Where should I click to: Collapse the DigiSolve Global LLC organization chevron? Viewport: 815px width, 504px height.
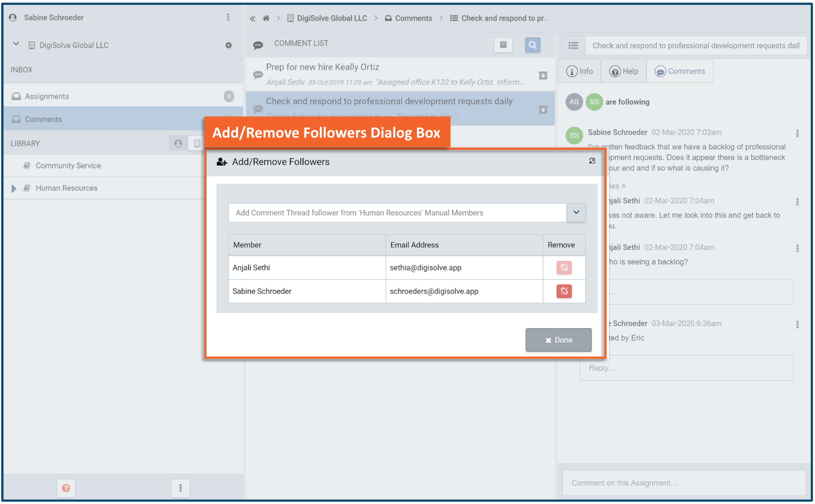pyautogui.click(x=16, y=44)
